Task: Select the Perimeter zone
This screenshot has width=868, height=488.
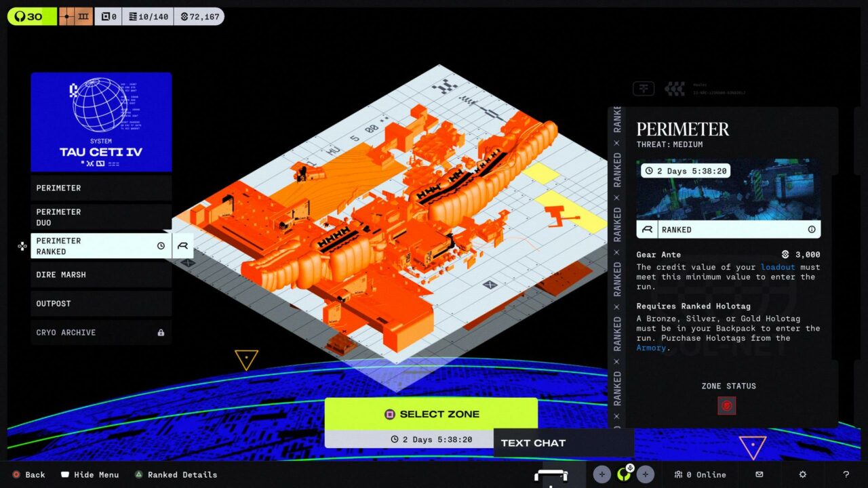Action: [x=101, y=188]
